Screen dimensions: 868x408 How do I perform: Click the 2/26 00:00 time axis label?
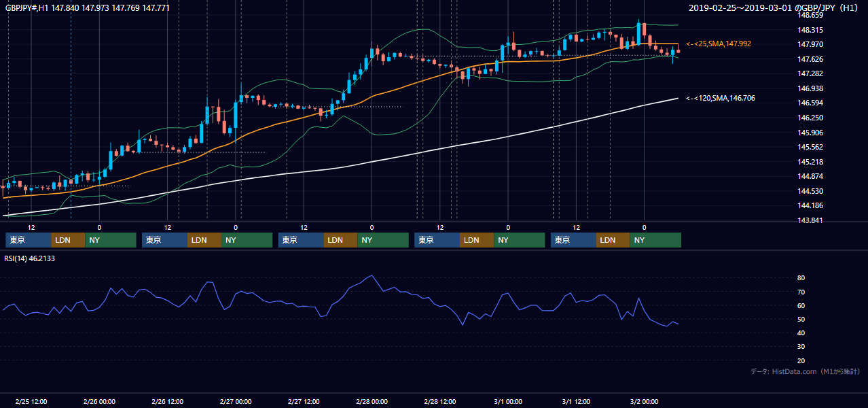(99, 401)
